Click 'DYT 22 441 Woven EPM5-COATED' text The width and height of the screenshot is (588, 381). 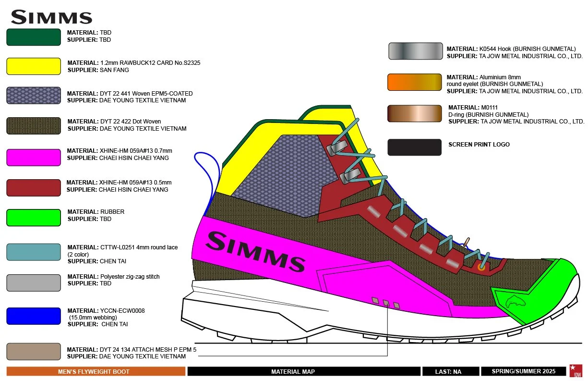146,94
